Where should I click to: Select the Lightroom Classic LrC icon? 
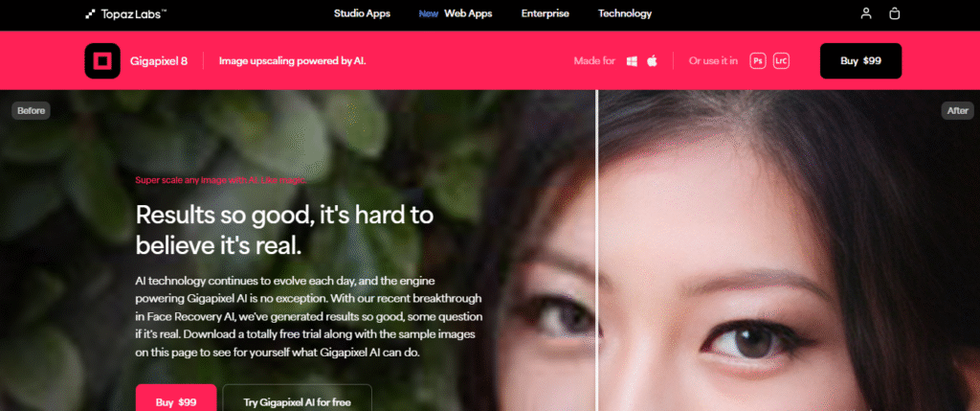click(781, 60)
